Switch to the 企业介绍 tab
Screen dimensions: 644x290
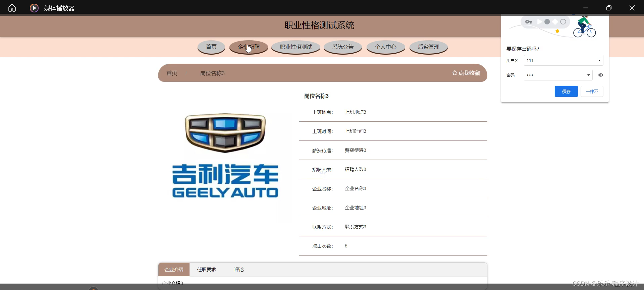pyautogui.click(x=174, y=270)
